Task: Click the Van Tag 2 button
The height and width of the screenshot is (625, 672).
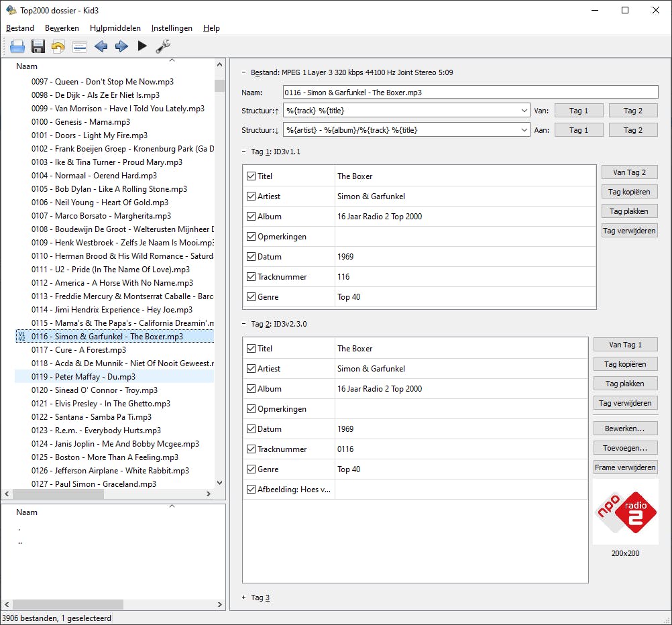Action: (x=629, y=172)
